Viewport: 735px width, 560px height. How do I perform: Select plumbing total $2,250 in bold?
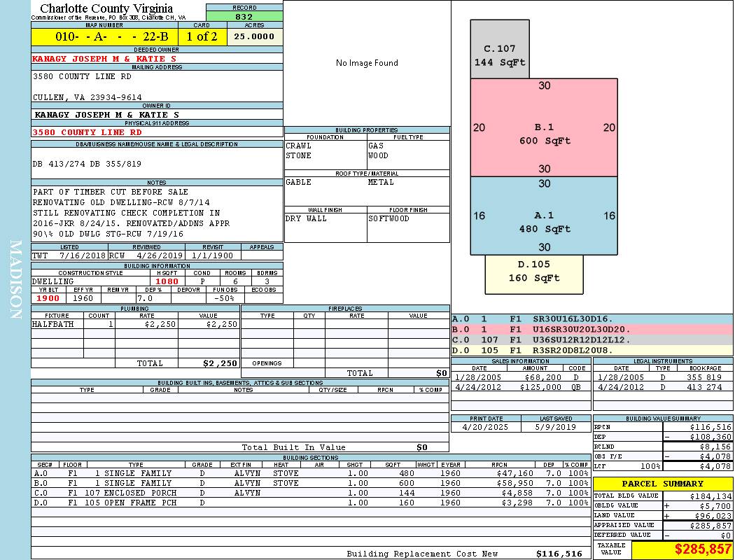point(220,363)
